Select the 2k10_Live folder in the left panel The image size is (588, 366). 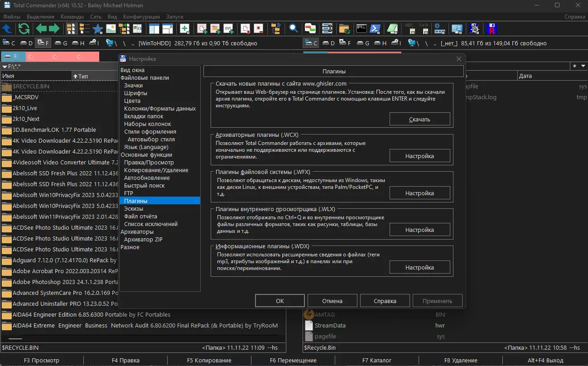pyautogui.click(x=25, y=108)
